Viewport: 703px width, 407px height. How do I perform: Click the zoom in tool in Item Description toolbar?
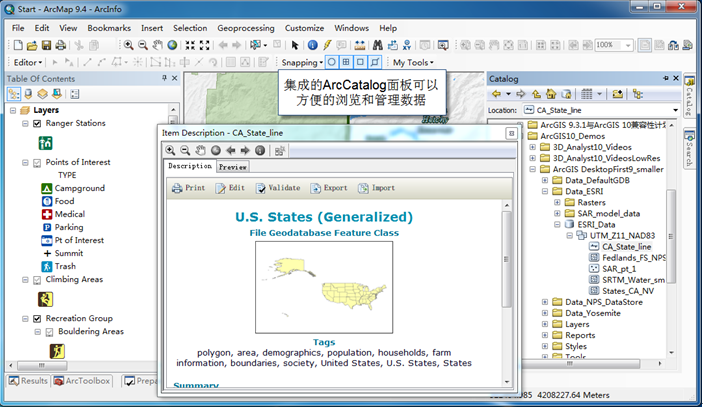pyautogui.click(x=171, y=150)
